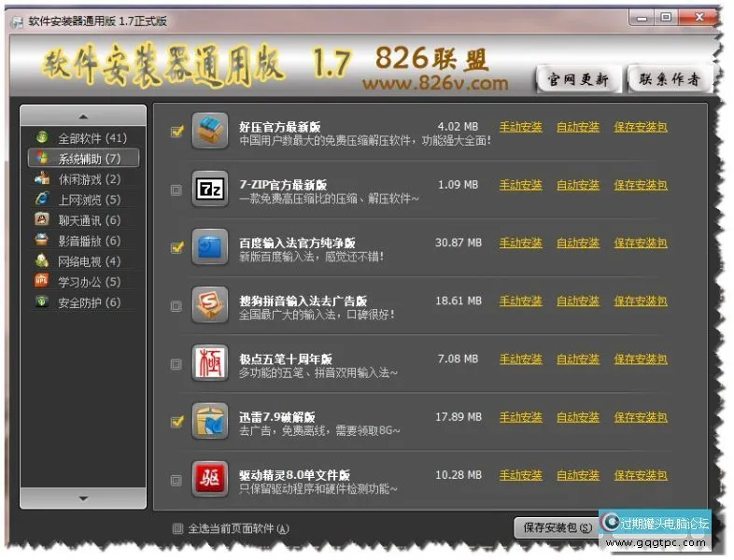Click 手动安装 link for 极点五笔

pos(520,358)
